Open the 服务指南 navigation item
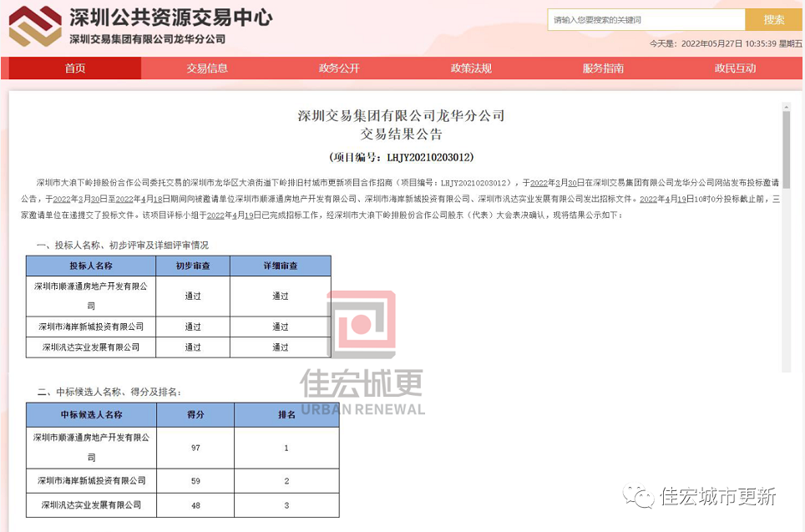This screenshot has height=532, width=805. coord(603,68)
